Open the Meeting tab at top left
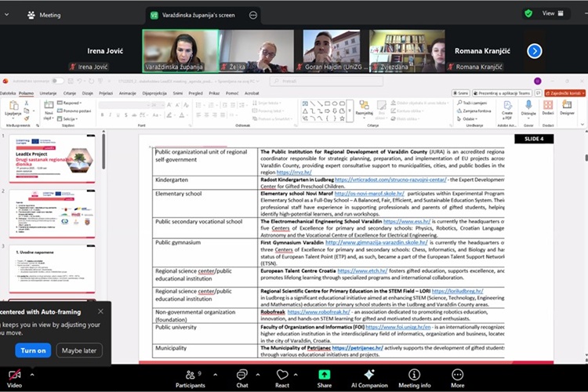The width and height of the screenshot is (588, 392). (x=44, y=15)
